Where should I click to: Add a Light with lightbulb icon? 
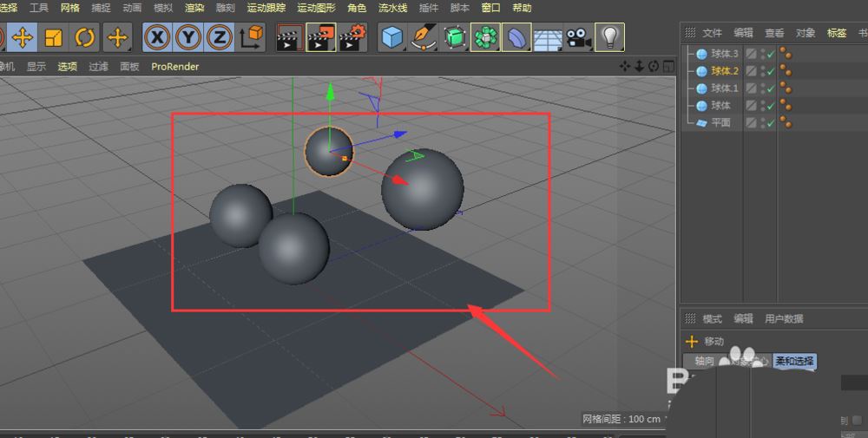[610, 37]
